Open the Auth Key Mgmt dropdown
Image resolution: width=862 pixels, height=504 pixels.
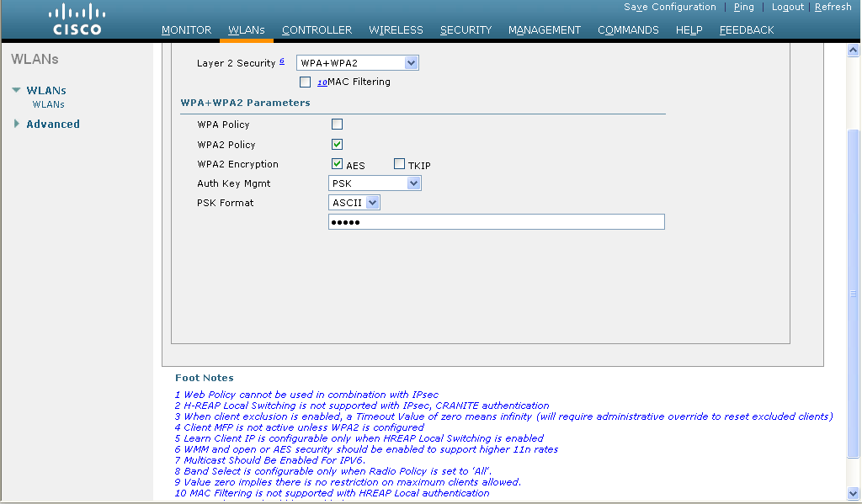375,183
